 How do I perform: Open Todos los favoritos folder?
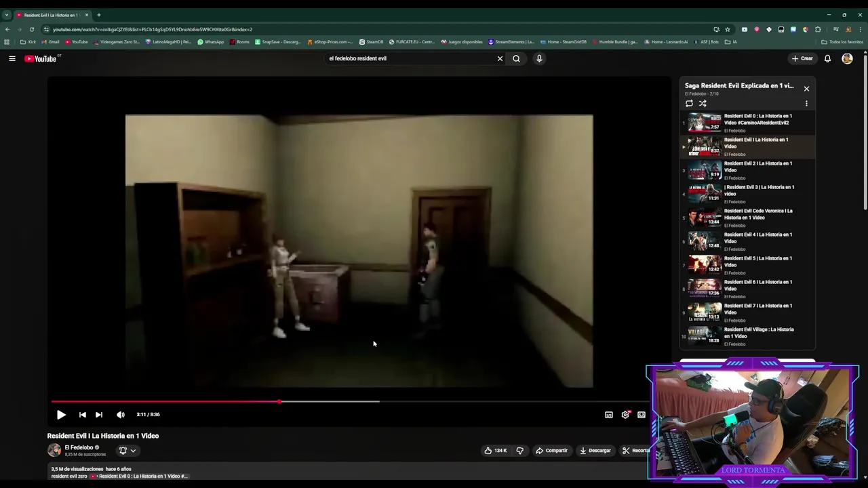[x=842, y=42]
